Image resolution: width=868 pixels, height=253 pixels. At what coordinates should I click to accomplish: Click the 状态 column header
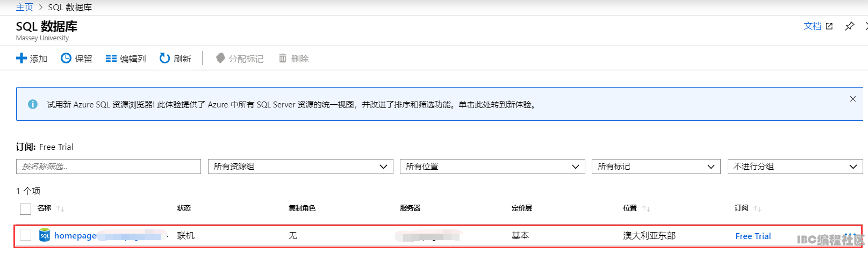[x=184, y=208]
